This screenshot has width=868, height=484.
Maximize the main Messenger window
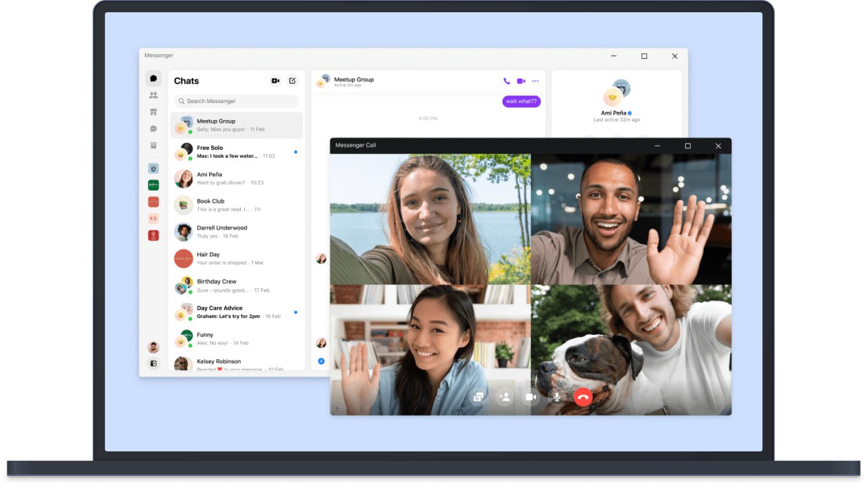pos(644,56)
